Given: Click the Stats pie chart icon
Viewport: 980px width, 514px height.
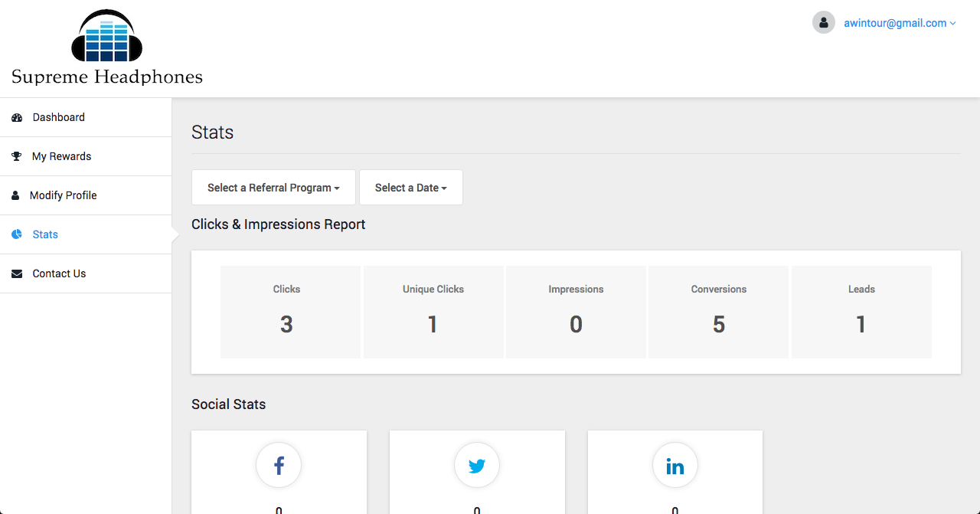Looking at the screenshot, I should pos(17,234).
